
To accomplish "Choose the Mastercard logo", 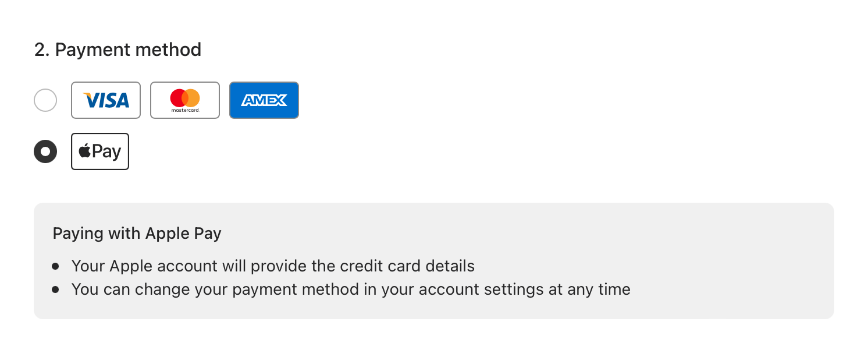I will click(185, 100).
